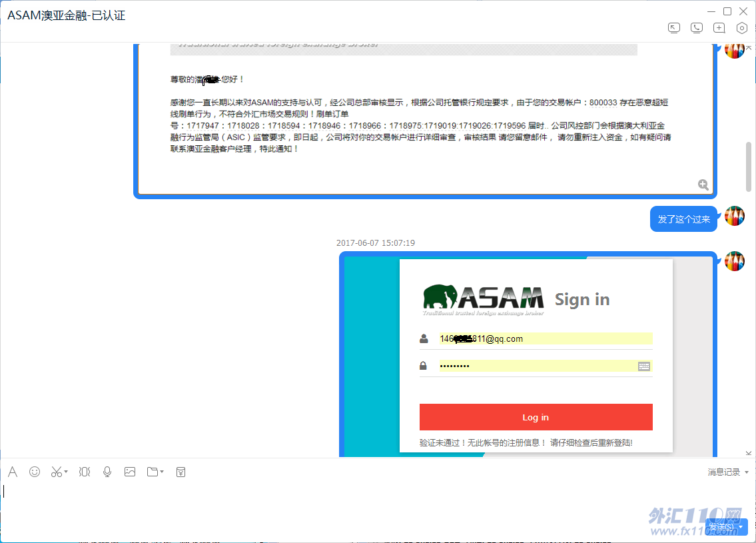Open the send file folder tool
Image resolution: width=756 pixels, height=543 pixels.
tap(153, 472)
